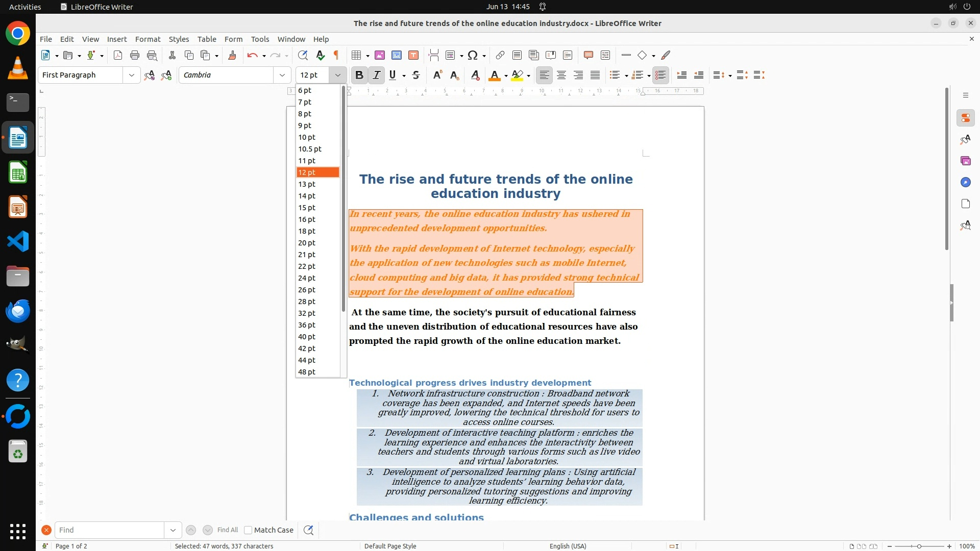Open the Paragraph Style dropdown arrow
This screenshot has height=551, width=980.
point(132,76)
